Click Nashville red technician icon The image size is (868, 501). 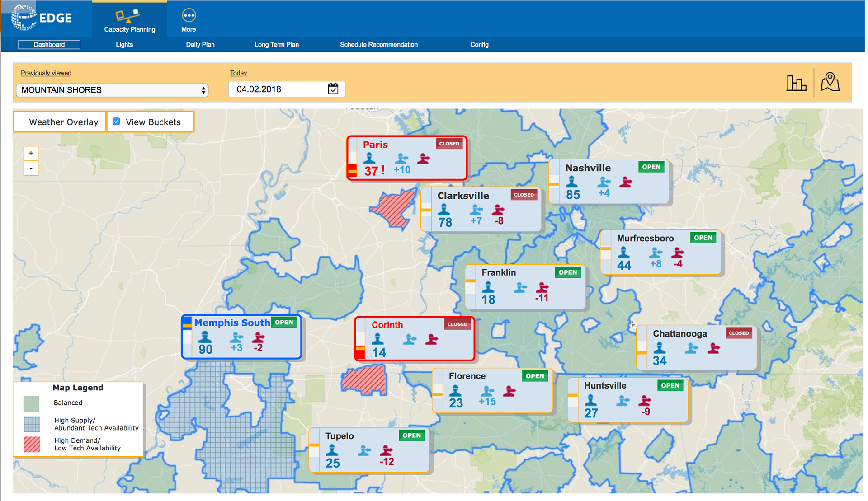[626, 182]
